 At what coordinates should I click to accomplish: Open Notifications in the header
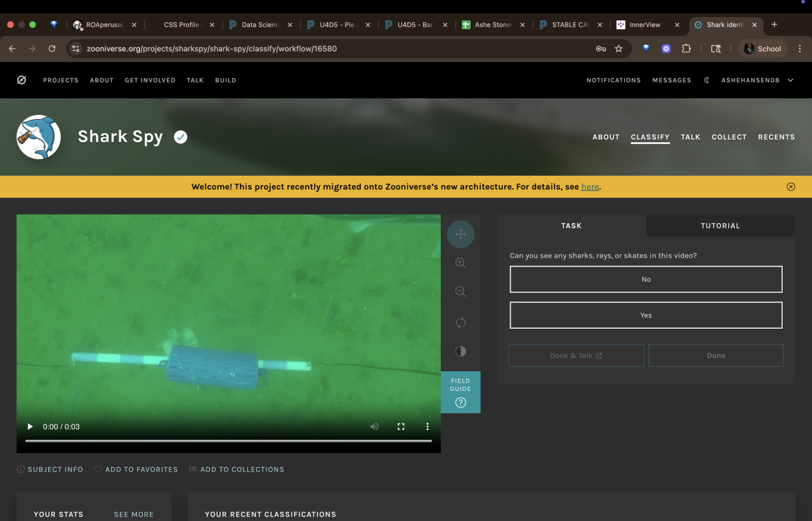coord(613,81)
